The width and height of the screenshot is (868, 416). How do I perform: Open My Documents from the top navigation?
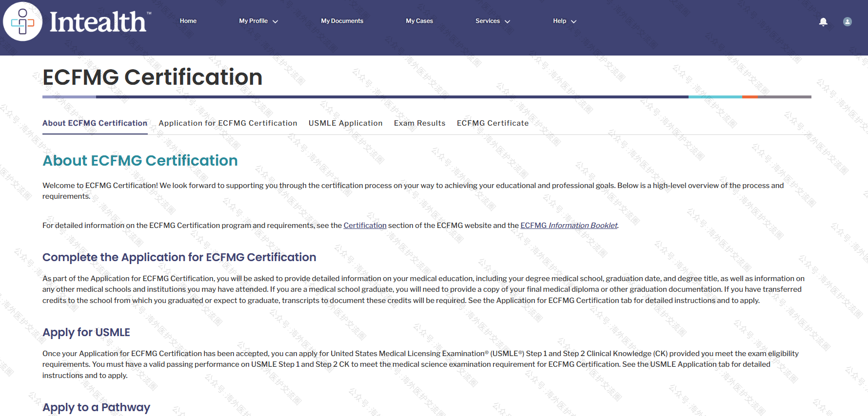[x=342, y=21]
